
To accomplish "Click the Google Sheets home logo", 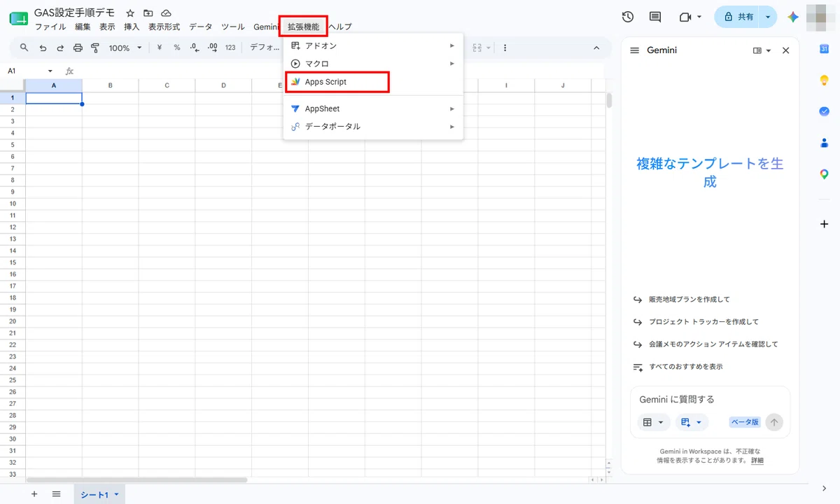I will pos(19,19).
